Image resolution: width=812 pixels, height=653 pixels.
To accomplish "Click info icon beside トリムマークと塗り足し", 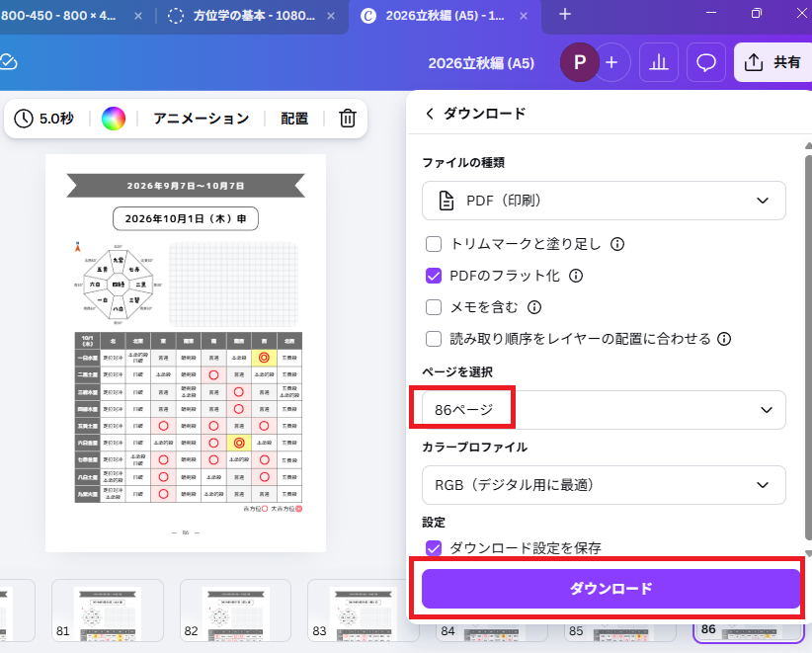I will click(617, 244).
